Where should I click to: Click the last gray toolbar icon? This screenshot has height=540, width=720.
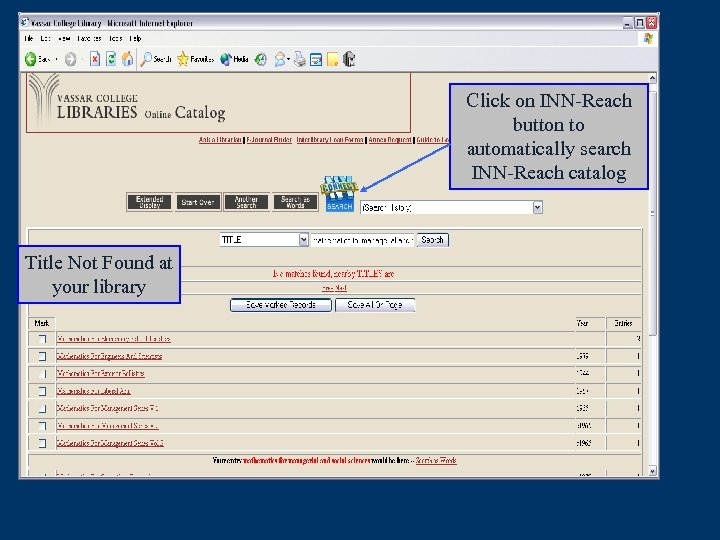point(349,59)
